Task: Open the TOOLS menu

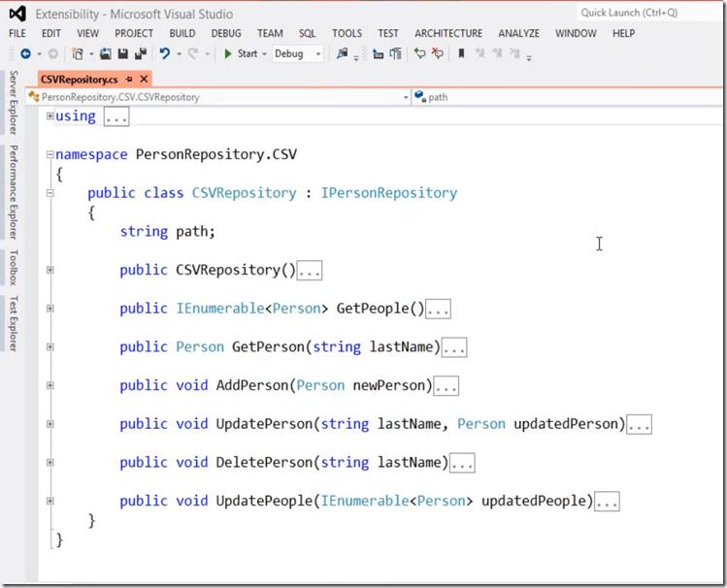Action: pos(347,33)
